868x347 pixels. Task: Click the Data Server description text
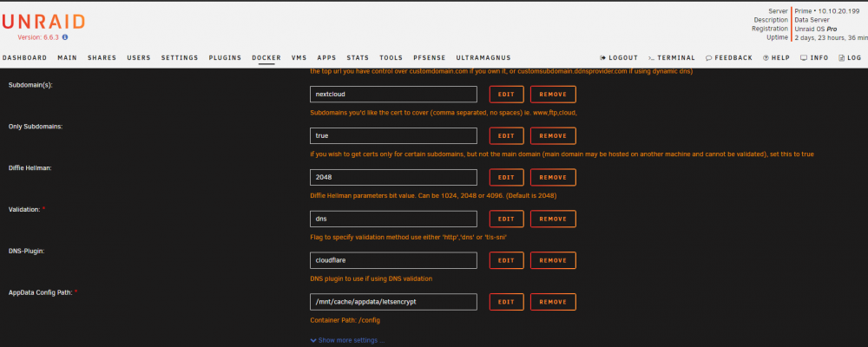[812, 20]
